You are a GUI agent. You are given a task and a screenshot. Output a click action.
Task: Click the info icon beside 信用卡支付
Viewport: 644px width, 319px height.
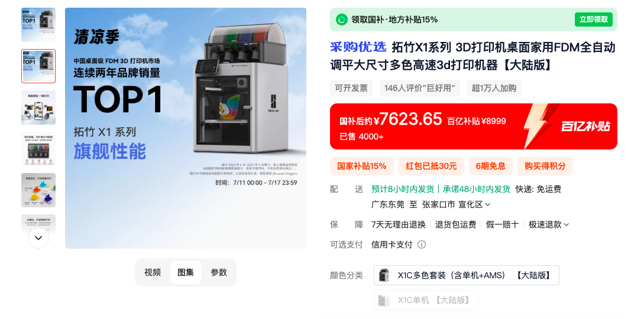pos(422,245)
